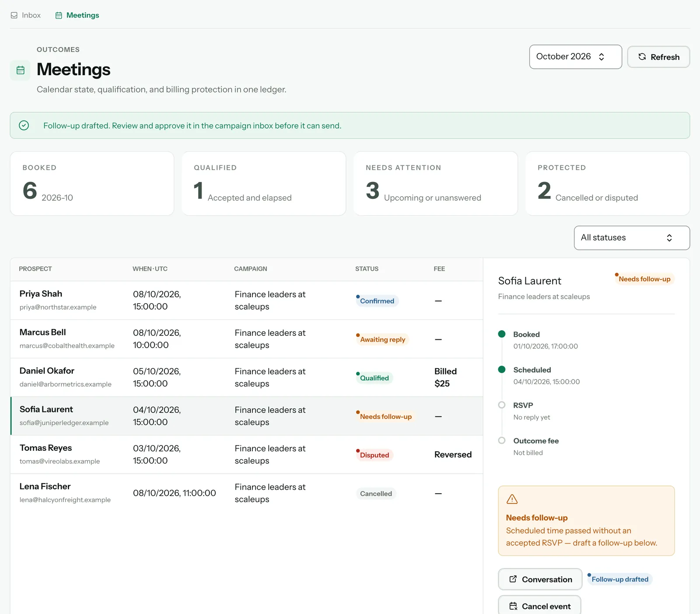
Task: Click the RSVP timeline empty circle
Action: click(502, 405)
